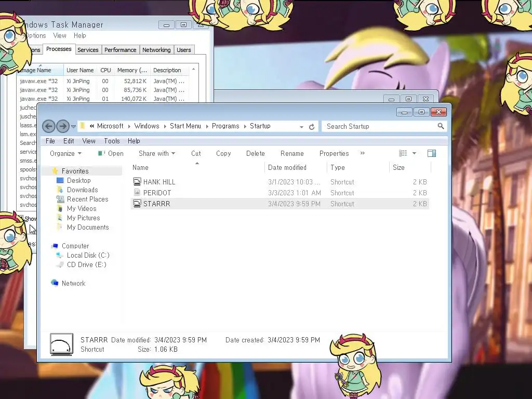This screenshot has width=532, height=399.
Task: Open Explorer's Help menu
Action: point(134,141)
